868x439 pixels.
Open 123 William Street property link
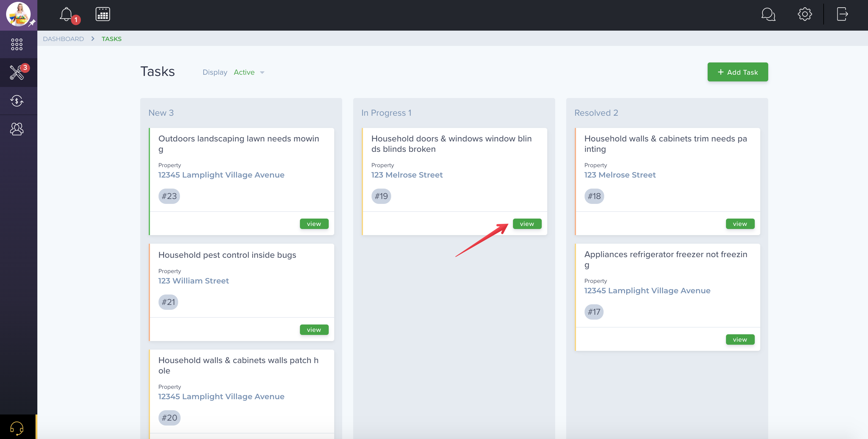pos(193,281)
